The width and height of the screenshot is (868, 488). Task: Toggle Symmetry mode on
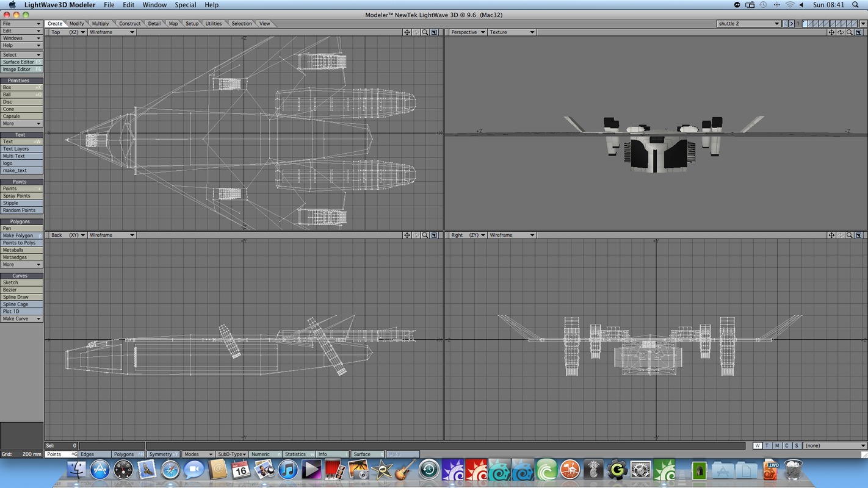coord(162,454)
